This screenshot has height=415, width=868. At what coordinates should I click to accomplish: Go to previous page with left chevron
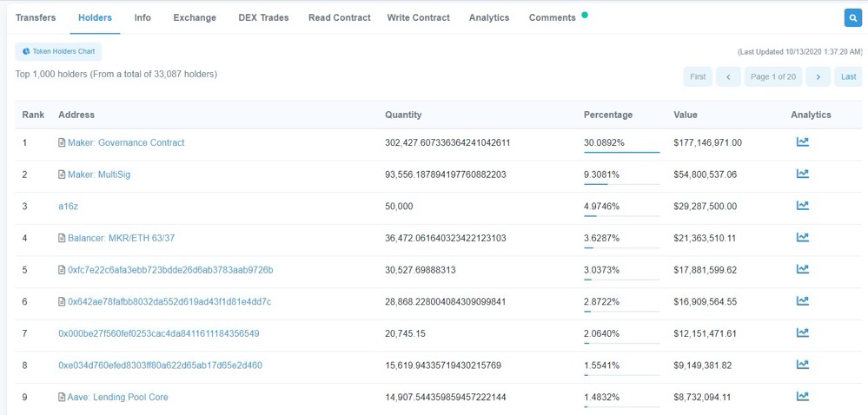(x=728, y=76)
